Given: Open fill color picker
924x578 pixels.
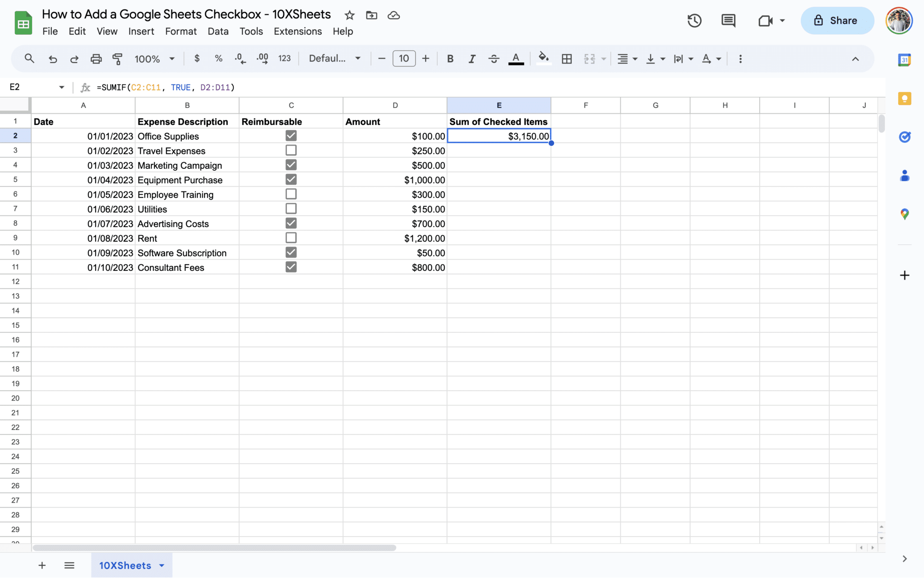Looking at the screenshot, I should pos(544,59).
